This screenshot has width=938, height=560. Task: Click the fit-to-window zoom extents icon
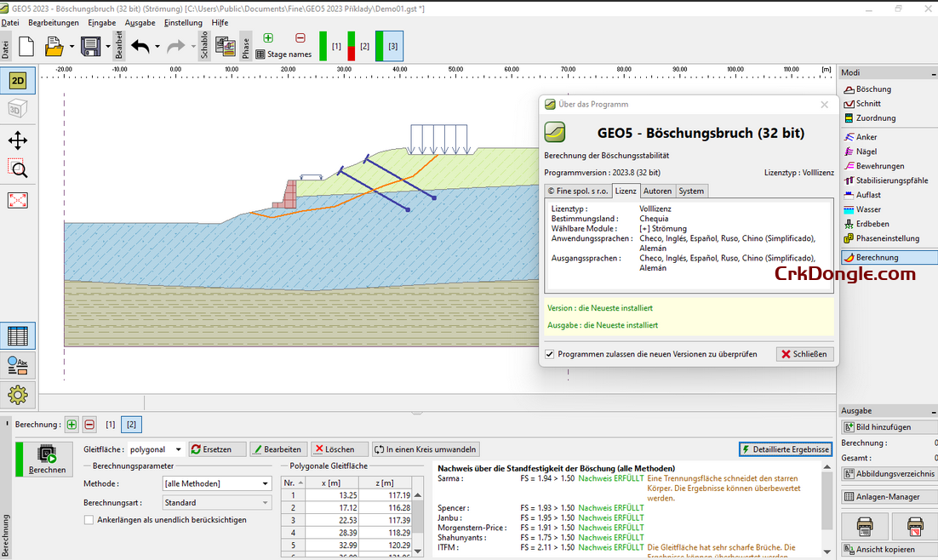coord(17,200)
